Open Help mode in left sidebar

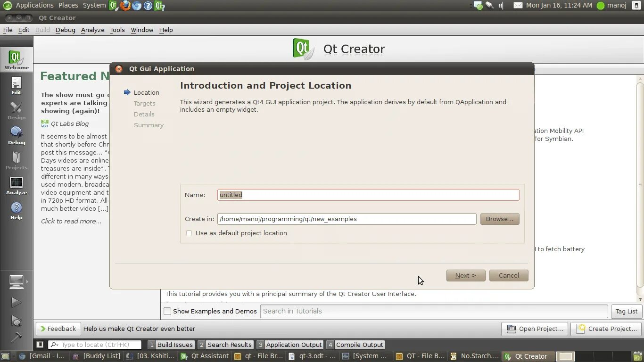pyautogui.click(x=17, y=210)
